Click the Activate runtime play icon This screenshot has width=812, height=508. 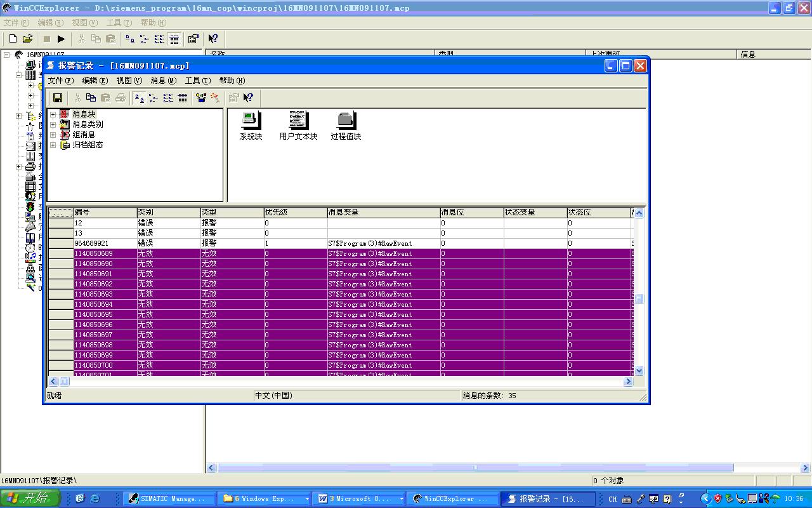tap(62, 39)
